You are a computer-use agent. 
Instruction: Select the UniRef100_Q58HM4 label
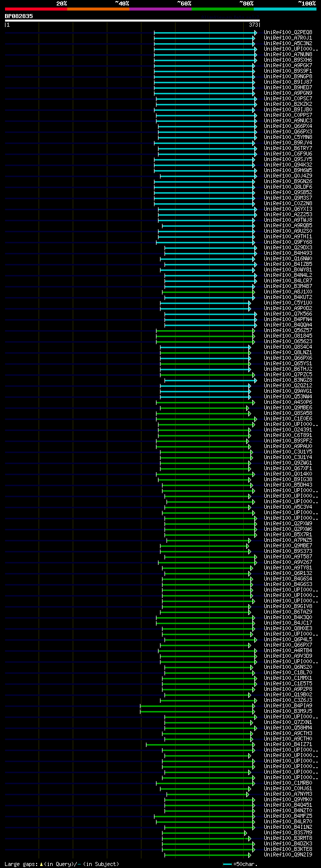click(288, 728)
